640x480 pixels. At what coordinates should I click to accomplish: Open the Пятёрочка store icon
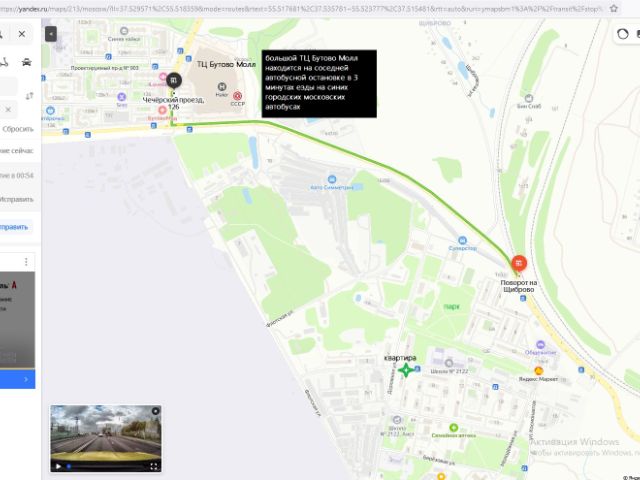(50, 111)
